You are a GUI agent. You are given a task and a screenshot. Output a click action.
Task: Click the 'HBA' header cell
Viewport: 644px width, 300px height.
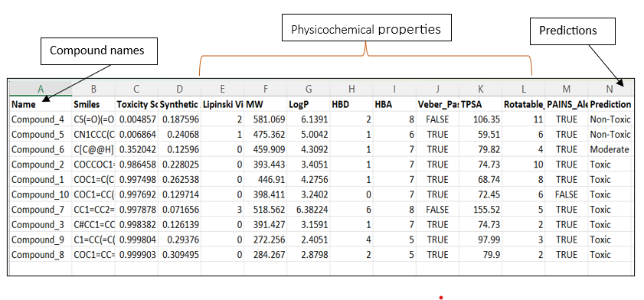click(394, 104)
